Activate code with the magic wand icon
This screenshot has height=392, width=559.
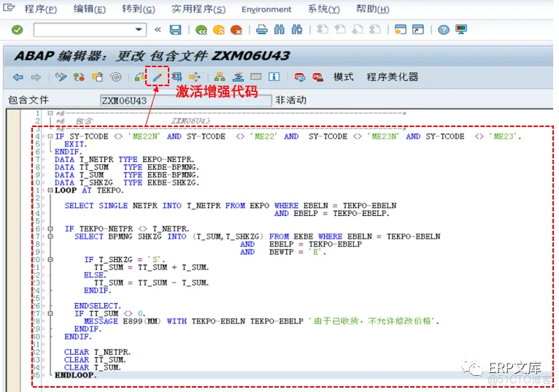[x=157, y=77]
